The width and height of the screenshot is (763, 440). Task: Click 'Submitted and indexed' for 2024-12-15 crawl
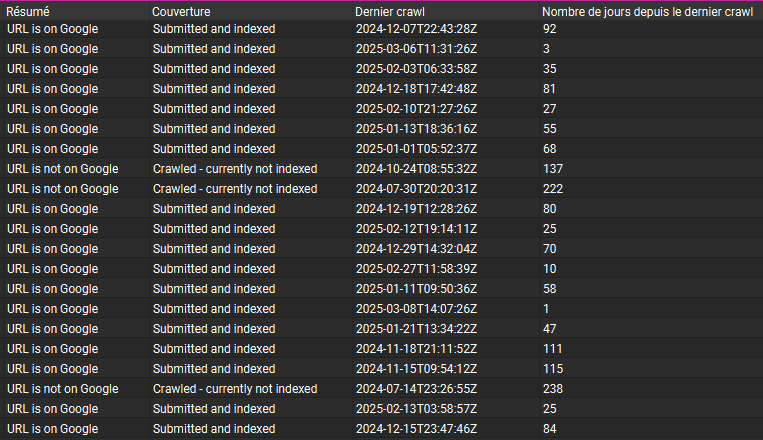tap(214, 428)
